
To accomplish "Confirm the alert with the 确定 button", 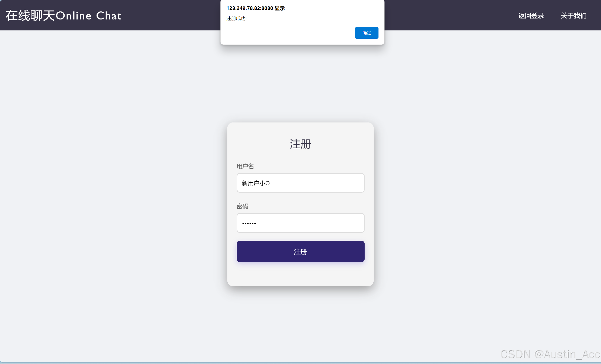I will click(366, 33).
